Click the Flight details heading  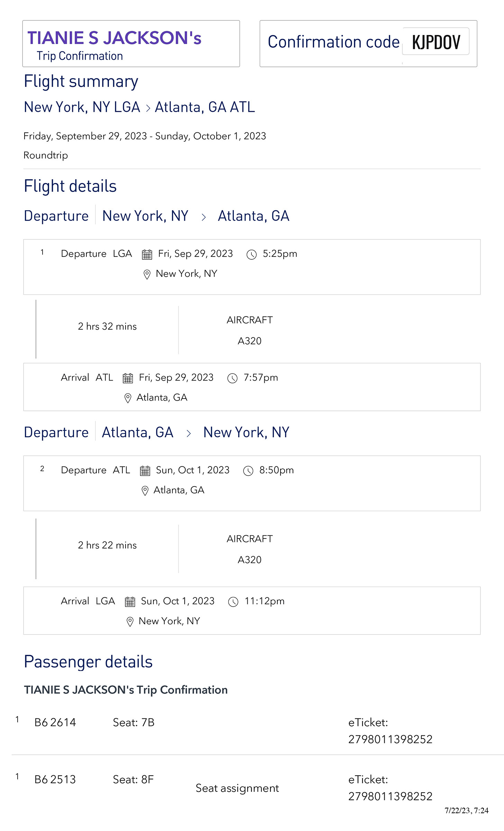pos(70,186)
